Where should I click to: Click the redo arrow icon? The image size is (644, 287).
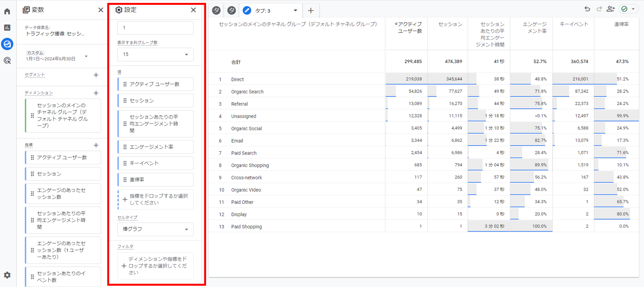tap(599, 9)
